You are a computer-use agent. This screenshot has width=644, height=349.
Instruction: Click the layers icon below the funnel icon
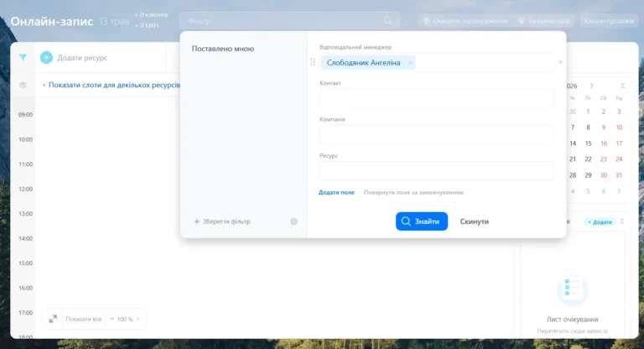click(x=23, y=85)
